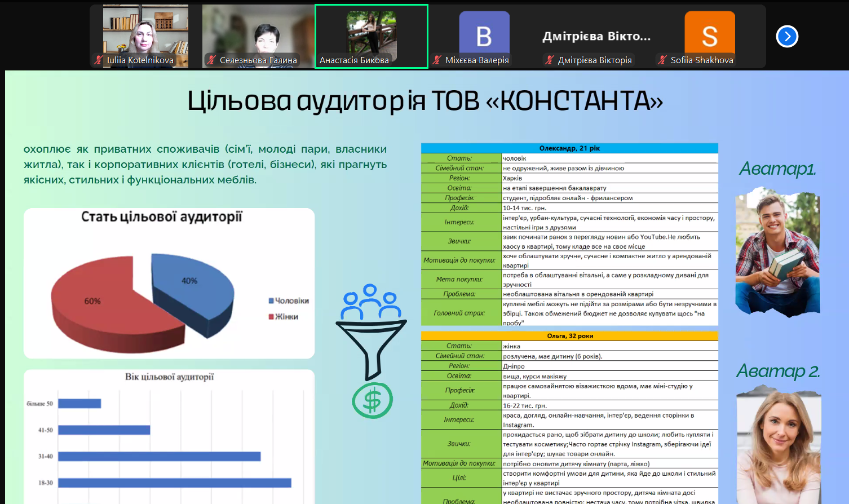
Task: Click the people funnel icon on slide
Action: click(371, 331)
